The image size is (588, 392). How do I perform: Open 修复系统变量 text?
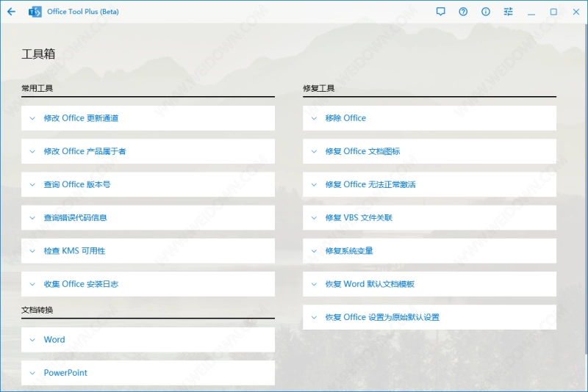pyautogui.click(x=349, y=251)
